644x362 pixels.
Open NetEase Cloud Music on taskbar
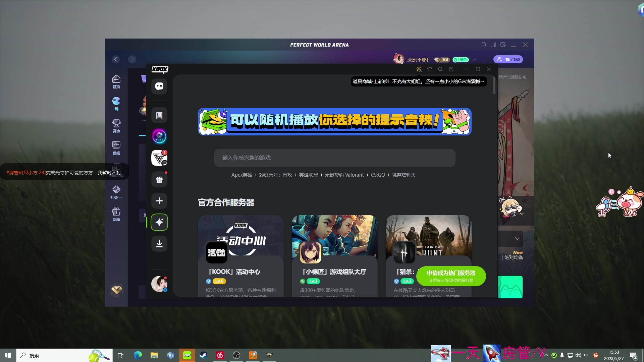tap(220, 355)
